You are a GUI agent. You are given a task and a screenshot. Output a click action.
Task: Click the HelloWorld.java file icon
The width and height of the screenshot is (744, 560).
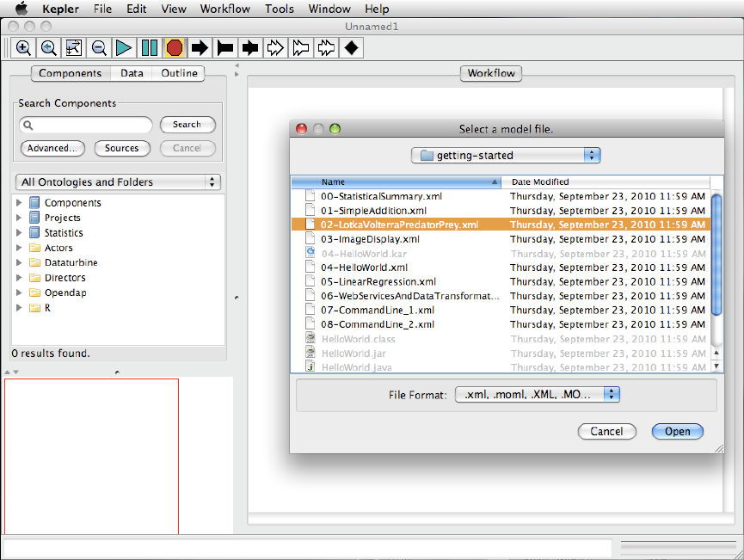(310, 366)
